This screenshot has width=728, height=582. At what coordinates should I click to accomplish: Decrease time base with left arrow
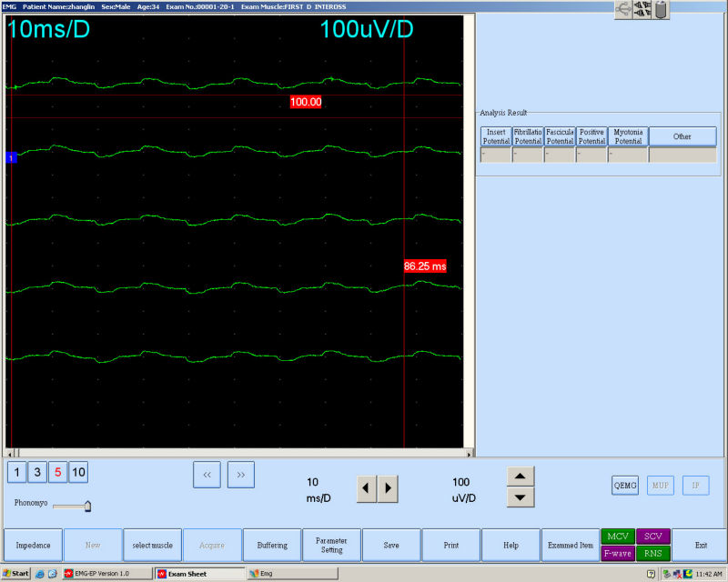tap(367, 488)
